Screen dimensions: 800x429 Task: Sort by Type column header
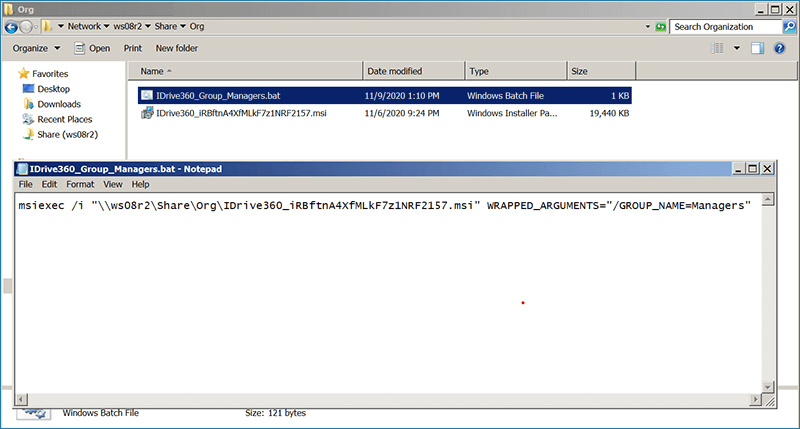(516, 71)
